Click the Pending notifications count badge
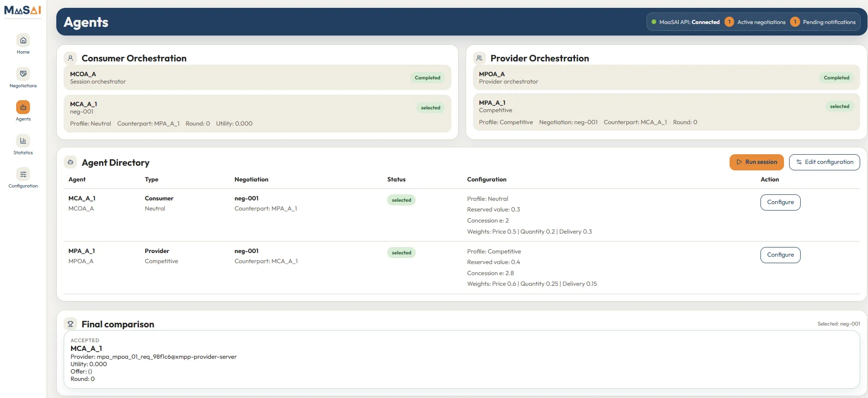 795,22
